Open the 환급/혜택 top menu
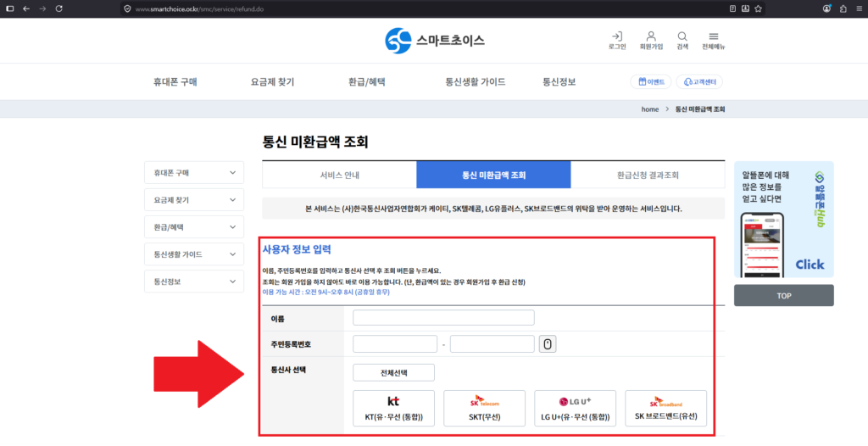The width and height of the screenshot is (868, 446). [x=367, y=82]
